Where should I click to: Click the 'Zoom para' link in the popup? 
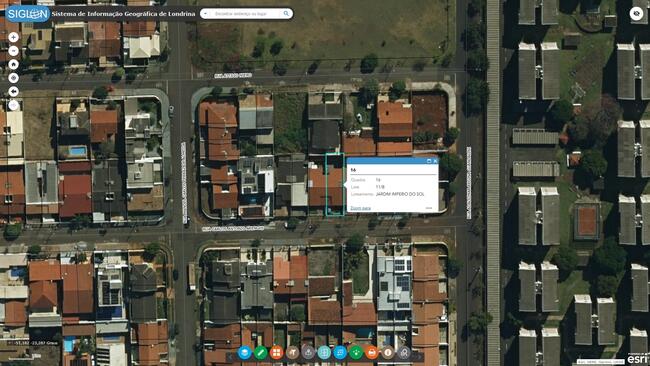[361, 208]
